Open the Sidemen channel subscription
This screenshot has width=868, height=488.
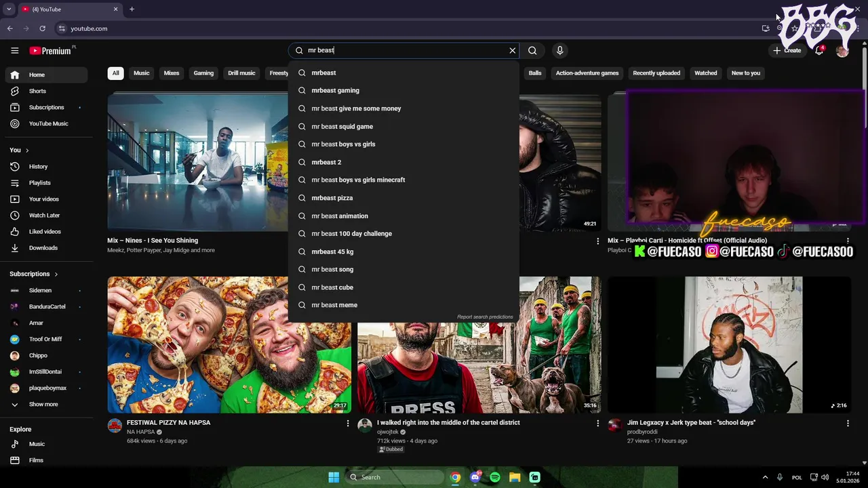47,290
